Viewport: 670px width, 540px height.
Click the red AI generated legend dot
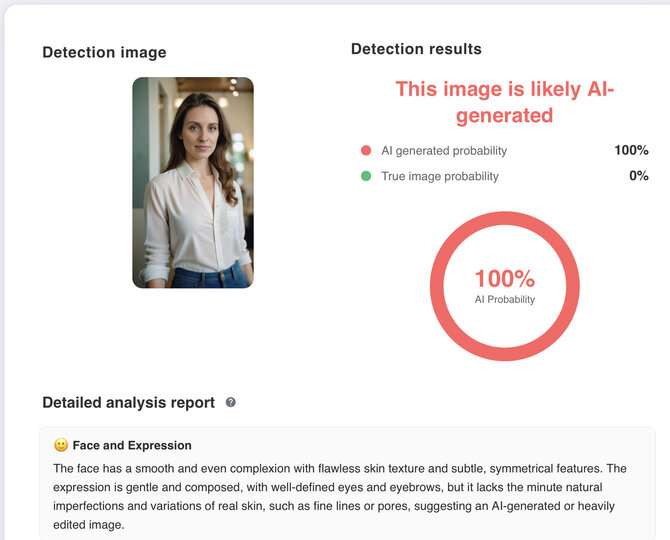[366, 151]
